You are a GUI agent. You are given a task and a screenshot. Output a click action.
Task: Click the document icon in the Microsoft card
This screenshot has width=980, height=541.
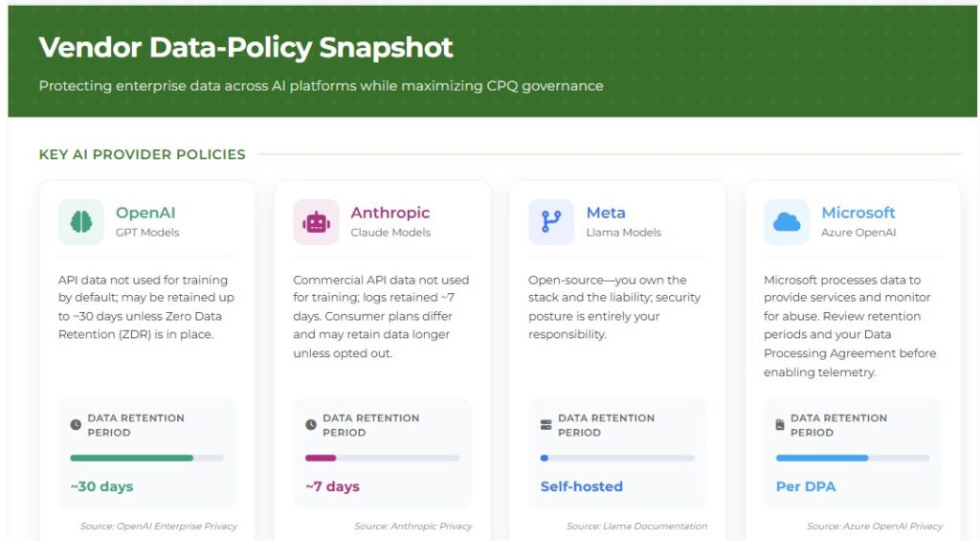[x=780, y=424]
